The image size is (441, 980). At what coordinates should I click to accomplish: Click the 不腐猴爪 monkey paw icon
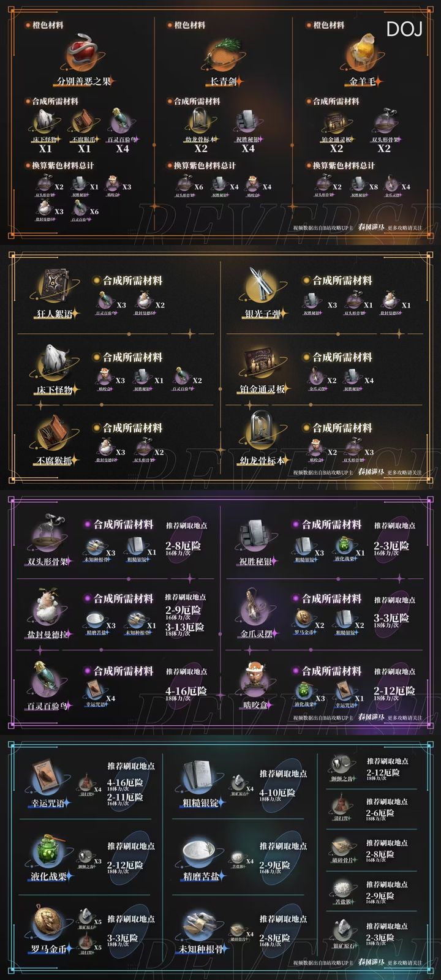54,434
